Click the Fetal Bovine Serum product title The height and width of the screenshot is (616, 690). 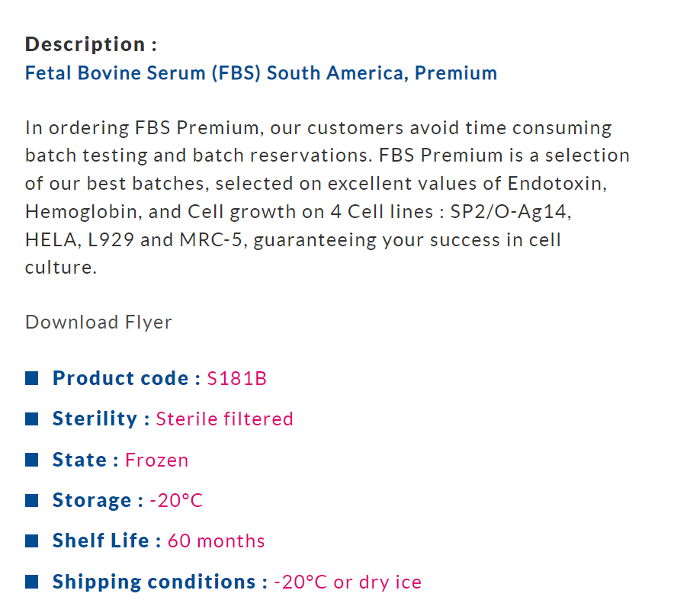[x=261, y=73]
